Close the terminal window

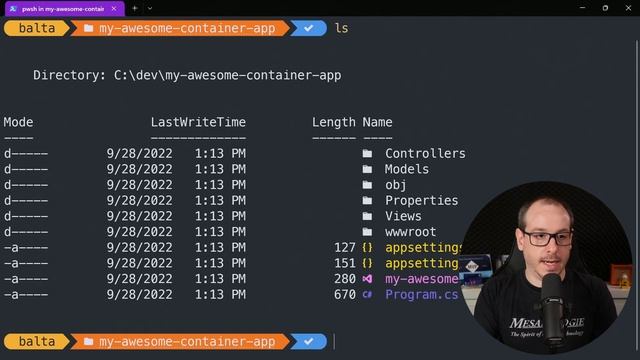(628, 8)
